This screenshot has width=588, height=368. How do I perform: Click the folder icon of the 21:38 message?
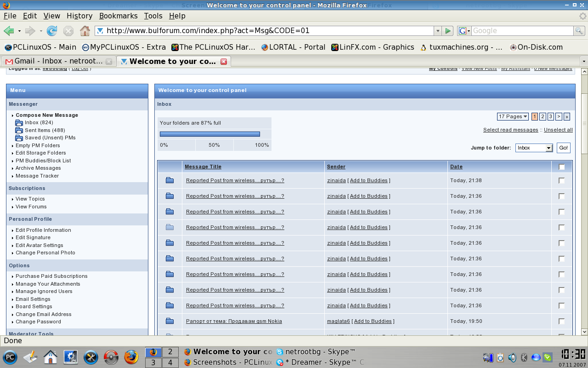pyautogui.click(x=170, y=180)
